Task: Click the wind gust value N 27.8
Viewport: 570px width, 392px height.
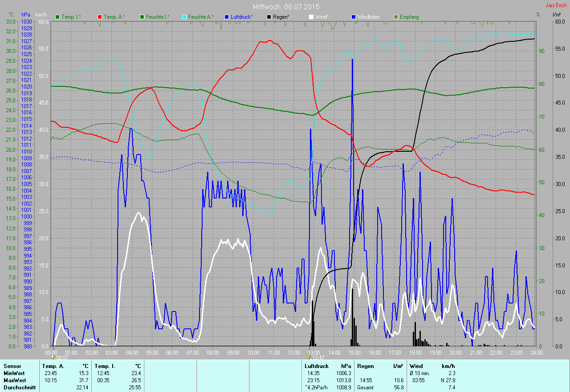Action: (448, 380)
